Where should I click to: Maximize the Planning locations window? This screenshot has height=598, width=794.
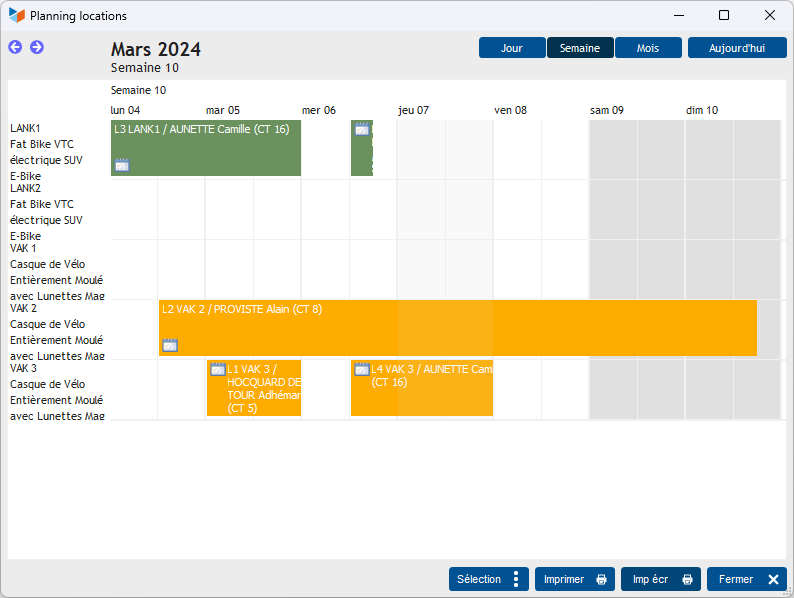pyautogui.click(x=723, y=15)
